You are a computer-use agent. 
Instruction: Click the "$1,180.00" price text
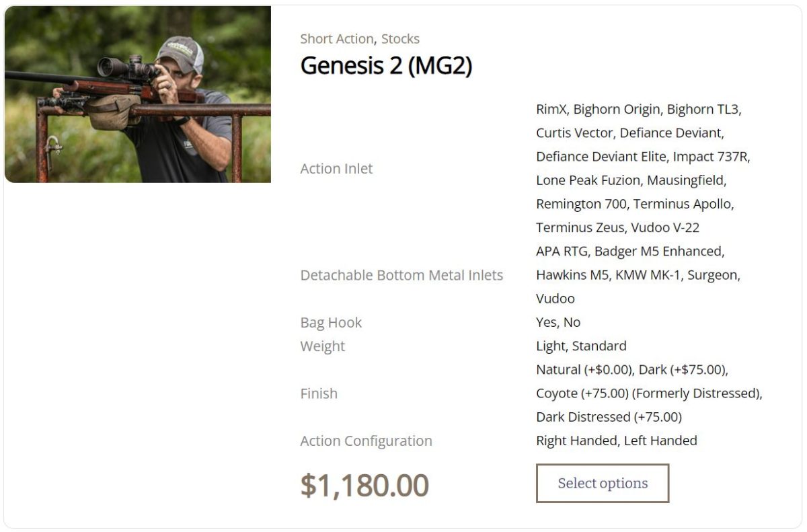point(364,484)
